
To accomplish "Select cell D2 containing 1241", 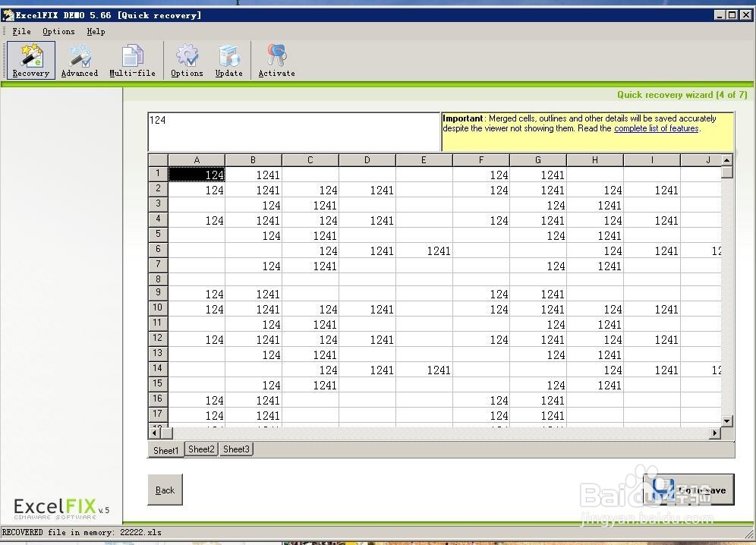I will click(367, 190).
